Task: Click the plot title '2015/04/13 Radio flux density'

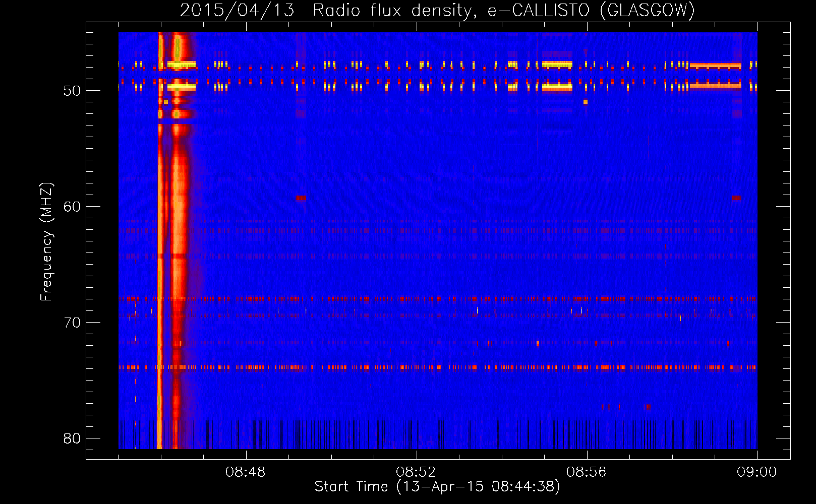Action: (438, 10)
